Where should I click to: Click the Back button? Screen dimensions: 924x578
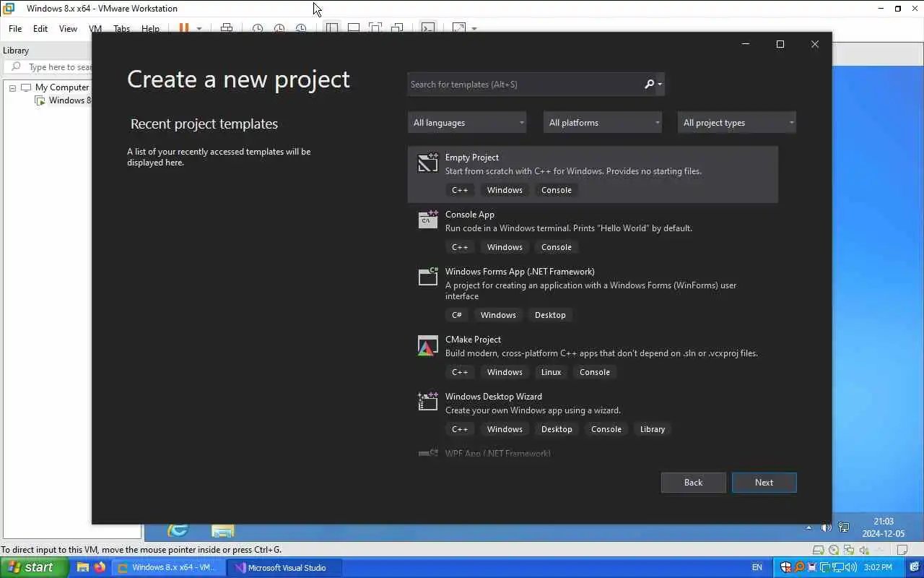point(693,483)
